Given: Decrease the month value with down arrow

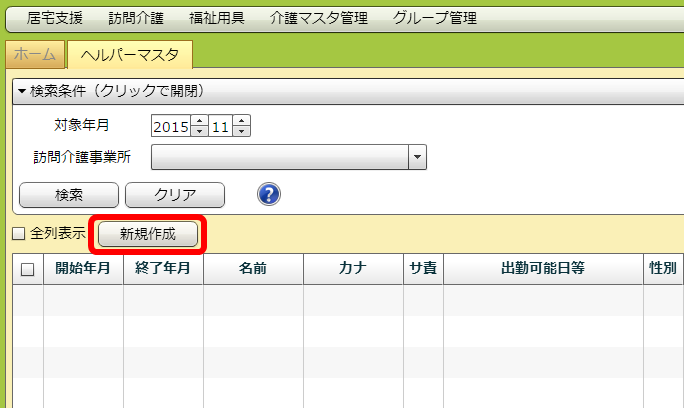Looking at the screenshot, I should click(241, 131).
